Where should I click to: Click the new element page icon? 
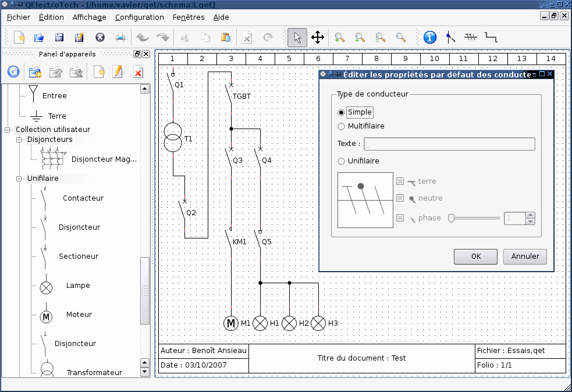[99, 72]
